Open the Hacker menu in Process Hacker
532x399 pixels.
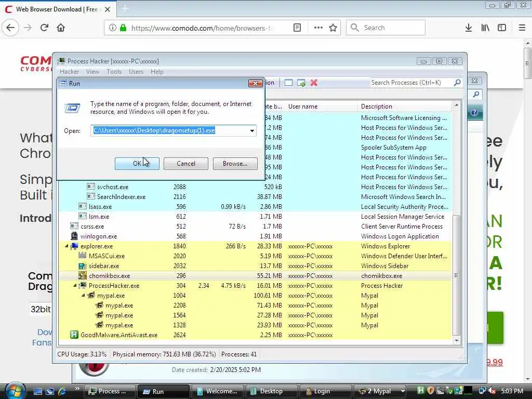click(69, 72)
